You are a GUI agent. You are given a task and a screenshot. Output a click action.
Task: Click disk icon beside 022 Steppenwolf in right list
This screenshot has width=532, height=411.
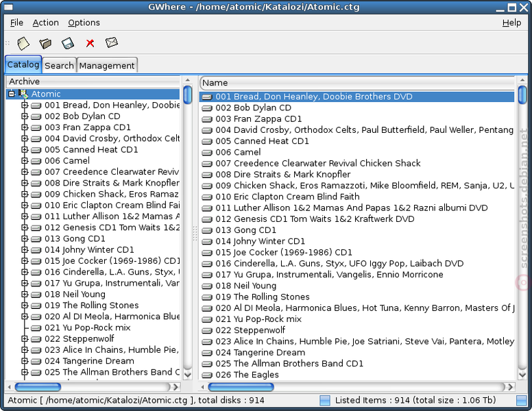tap(207, 331)
